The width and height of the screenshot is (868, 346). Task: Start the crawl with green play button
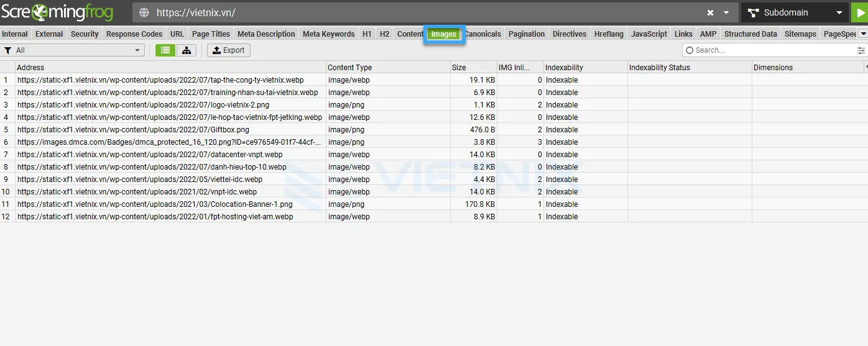pos(861,12)
